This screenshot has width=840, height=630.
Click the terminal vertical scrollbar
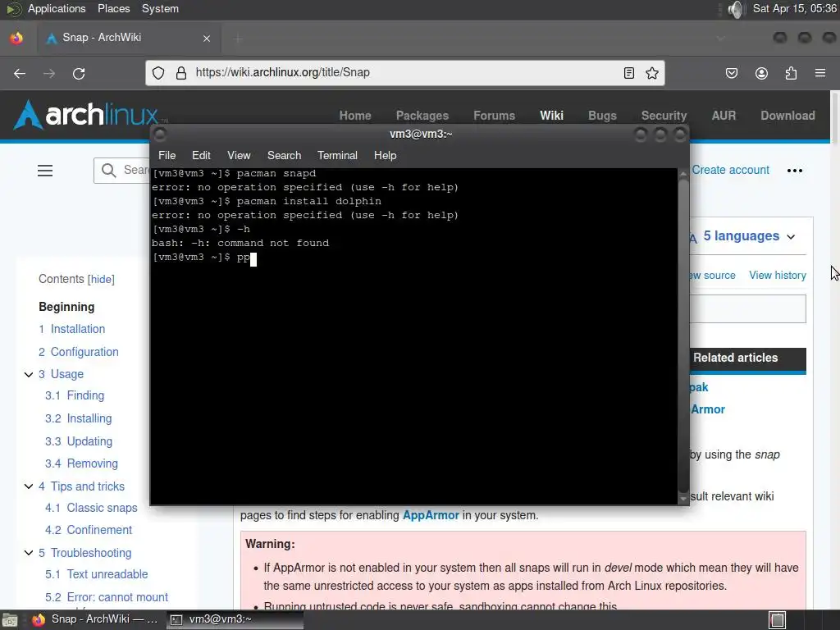(x=683, y=336)
